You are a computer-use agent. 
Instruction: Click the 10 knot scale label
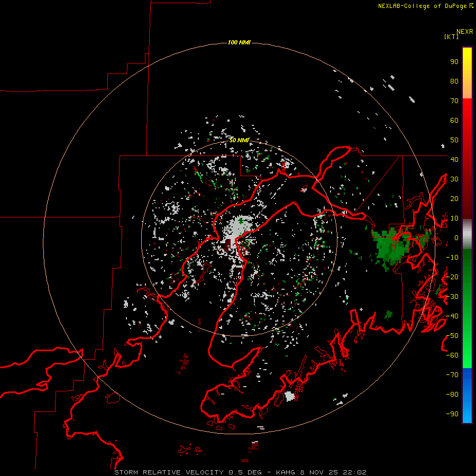pos(454,218)
